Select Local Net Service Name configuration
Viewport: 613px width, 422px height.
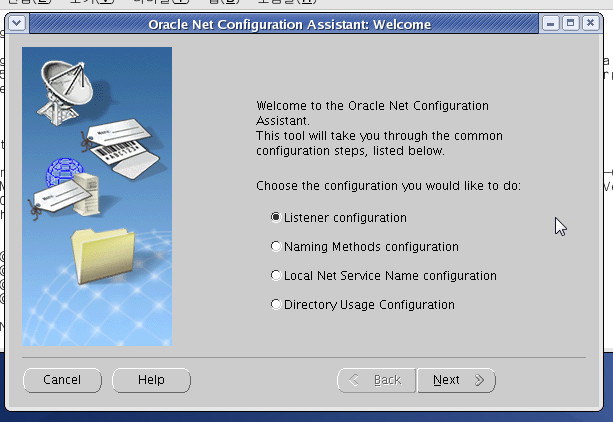pos(276,275)
